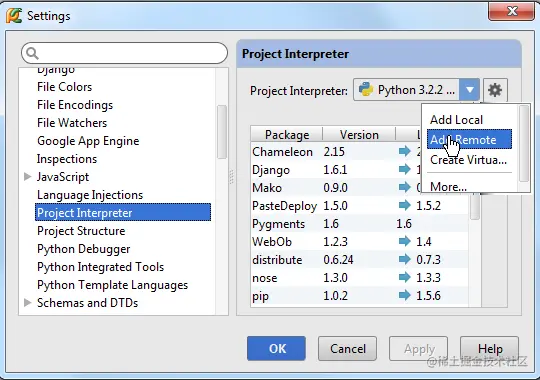Select the pip package row

click(360, 295)
